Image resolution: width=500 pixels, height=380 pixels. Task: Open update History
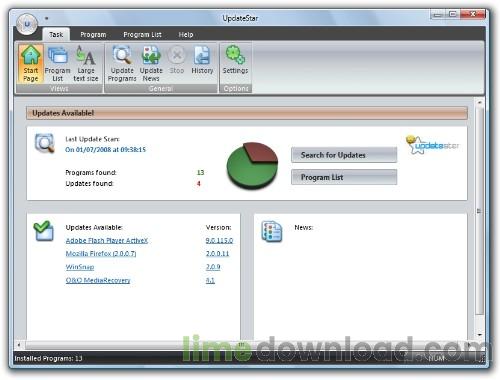(202, 60)
